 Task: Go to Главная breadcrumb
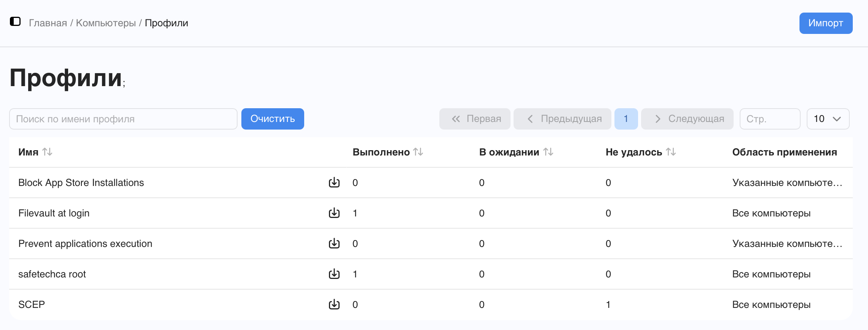pos(48,23)
